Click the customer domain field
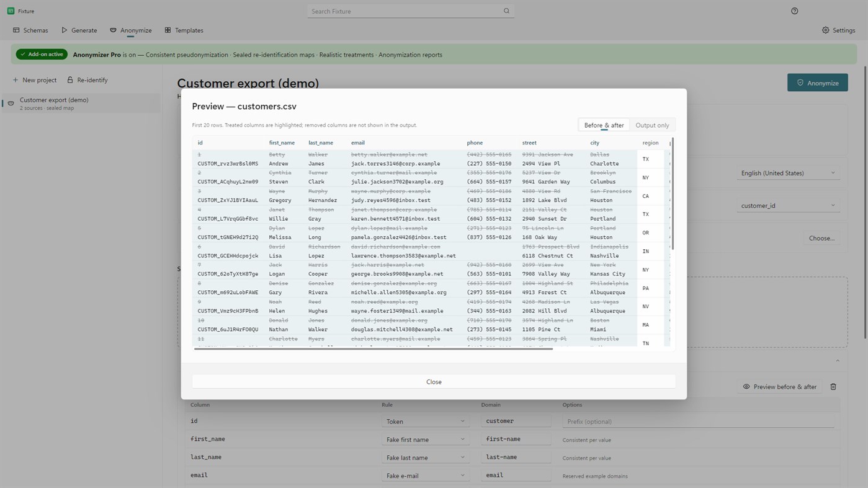Viewport: 868px width, 488px height. pos(516,421)
